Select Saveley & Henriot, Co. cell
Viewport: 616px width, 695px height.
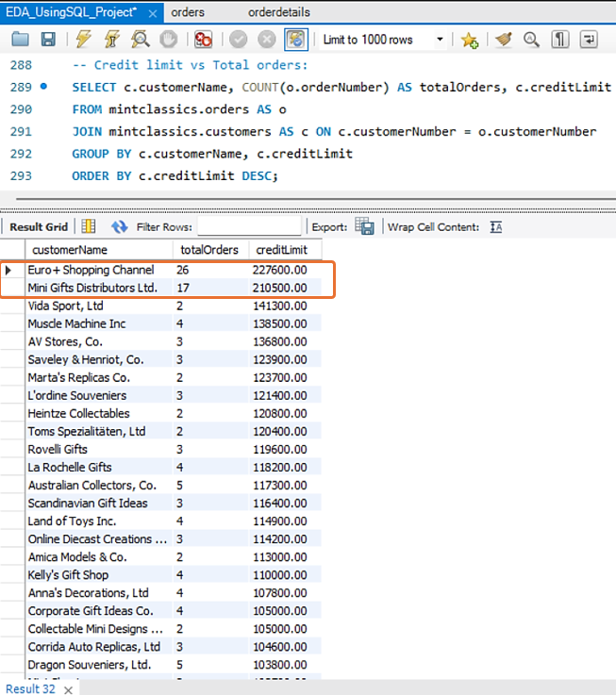99,360
